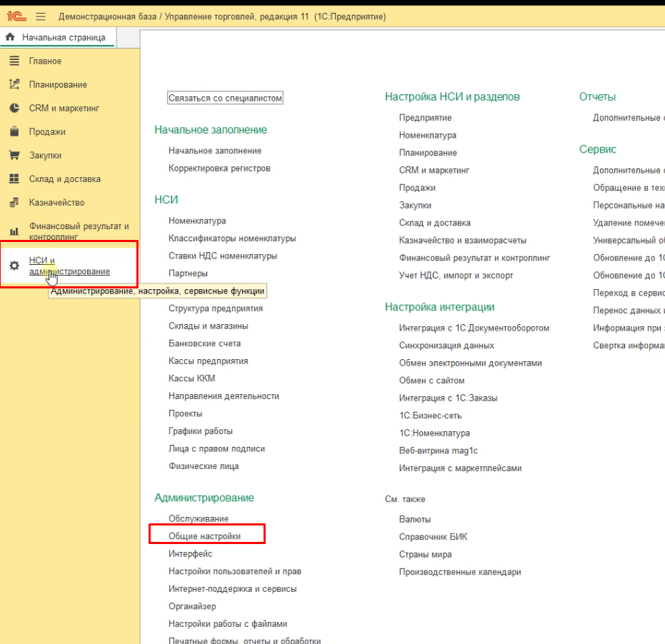Open Интернет-поддержка и сервисы
The image size is (665, 644).
click(x=233, y=589)
